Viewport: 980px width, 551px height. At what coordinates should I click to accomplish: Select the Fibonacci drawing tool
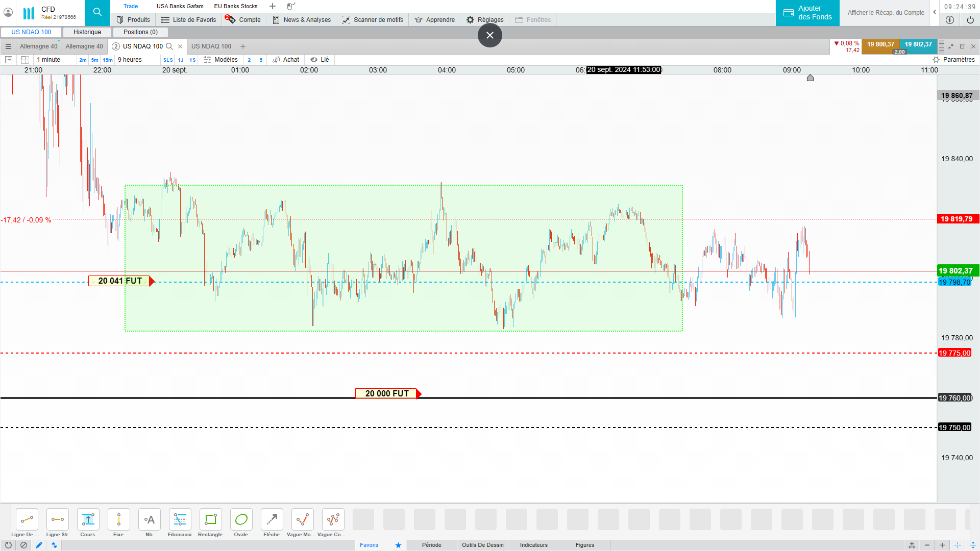pos(180,520)
